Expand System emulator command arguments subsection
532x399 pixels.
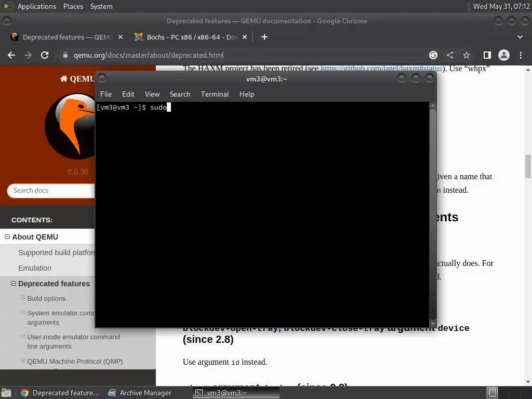point(23,312)
